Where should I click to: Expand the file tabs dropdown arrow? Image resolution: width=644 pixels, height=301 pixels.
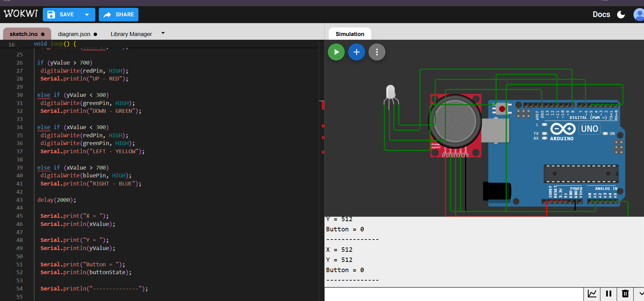[163, 33]
